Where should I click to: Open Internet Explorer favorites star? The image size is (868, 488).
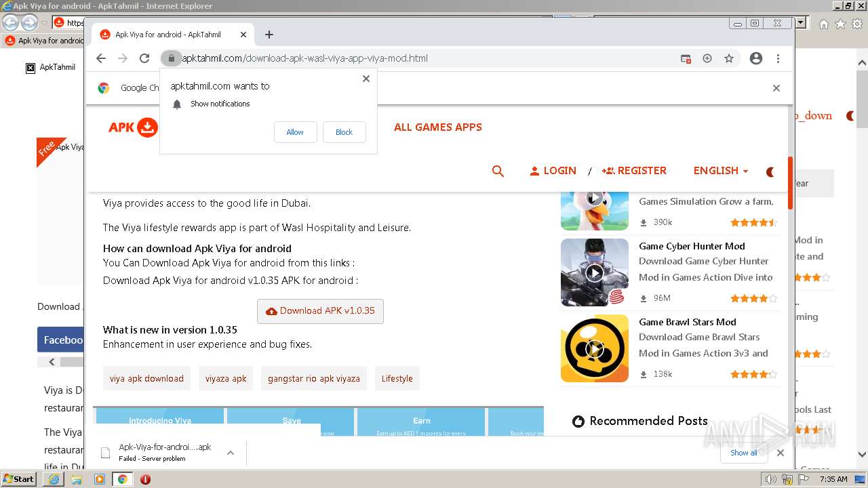click(840, 24)
